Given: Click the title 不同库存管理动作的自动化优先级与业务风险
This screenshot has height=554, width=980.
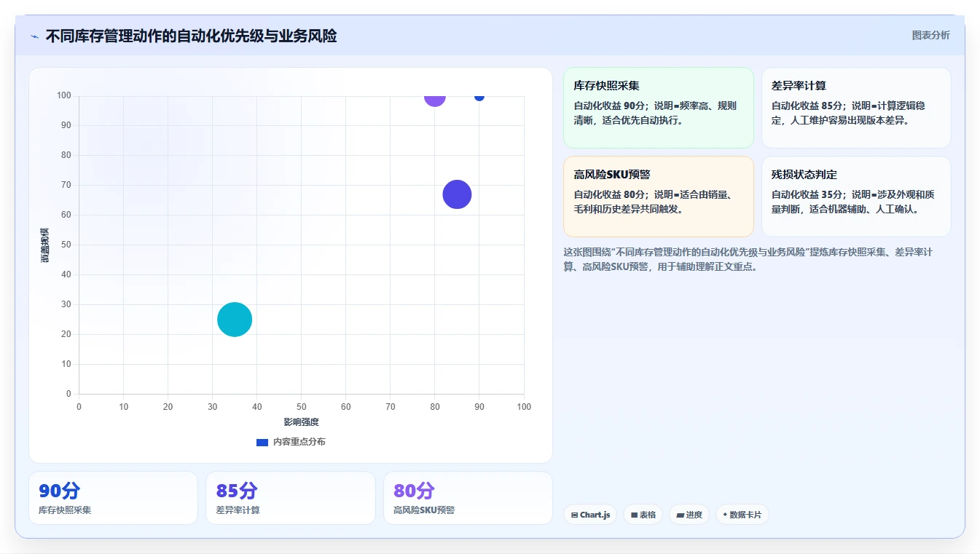Looking at the screenshot, I should tap(191, 36).
